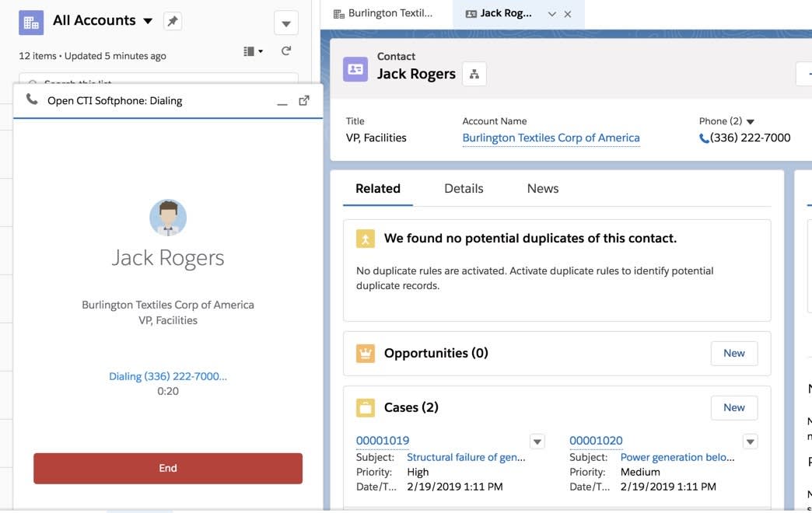Click the VP, Facilities title value
The height and width of the screenshot is (513, 812).
(376, 138)
